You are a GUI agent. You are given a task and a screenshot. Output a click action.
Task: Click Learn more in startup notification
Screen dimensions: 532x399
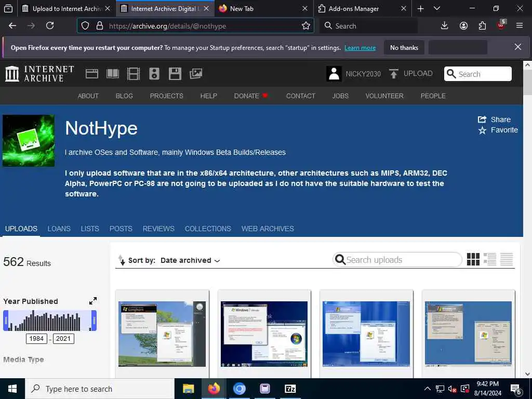pos(360,48)
